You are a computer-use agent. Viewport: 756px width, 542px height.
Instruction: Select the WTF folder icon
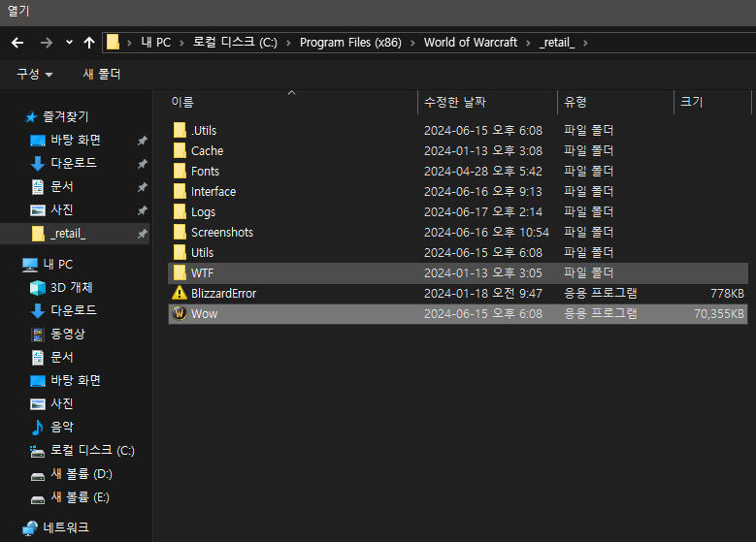pyautogui.click(x=180, y=272)
